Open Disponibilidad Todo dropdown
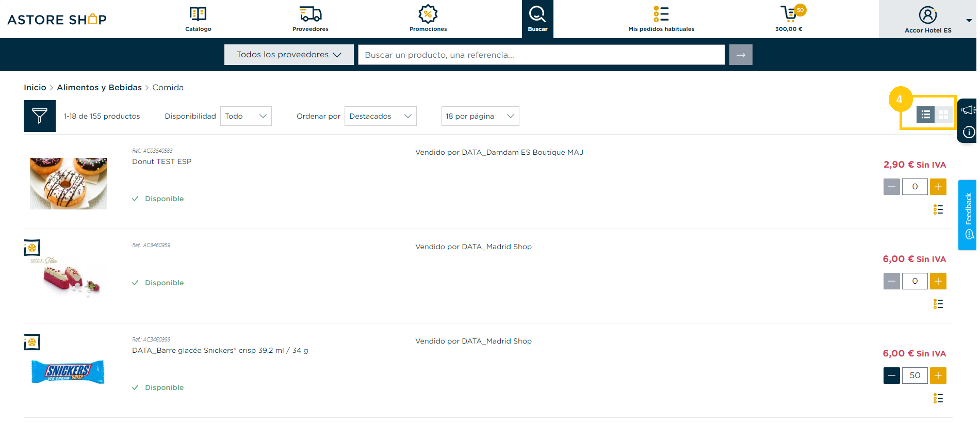 click(x=246, y=116)
